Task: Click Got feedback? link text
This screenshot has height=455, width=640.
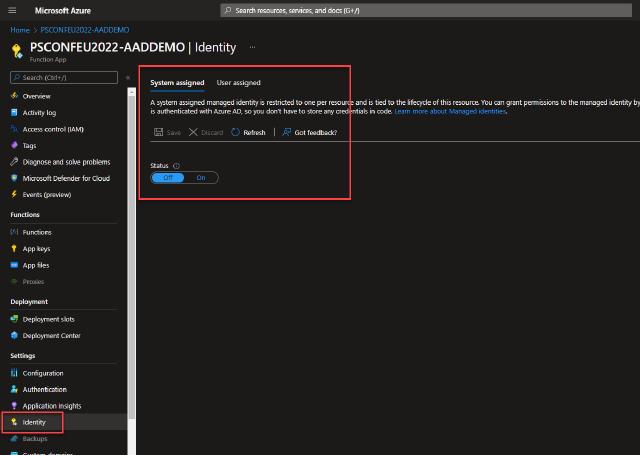Action: point(316,133)
